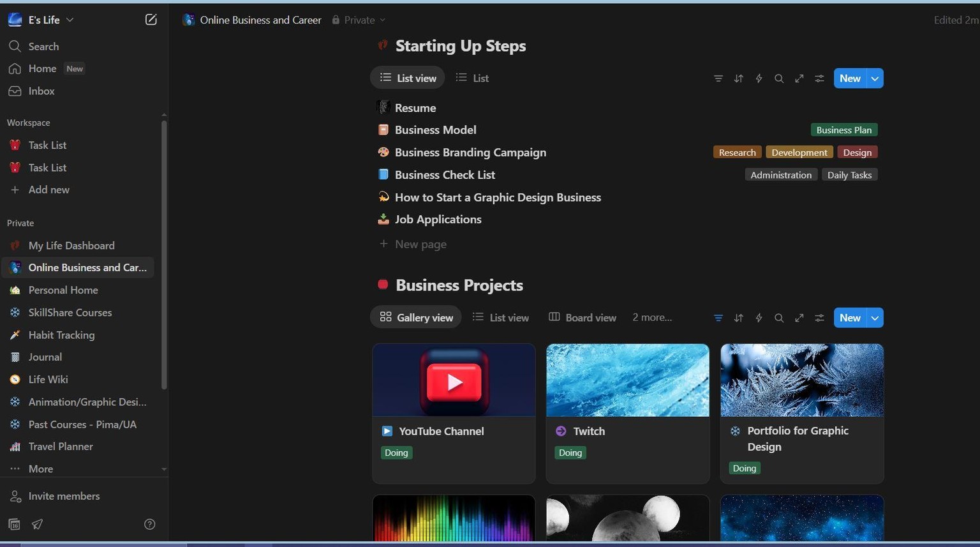Open the Portfolio for Graphic Design card
The width and height of the screenshot is (980, 547).
coord(802,414)
